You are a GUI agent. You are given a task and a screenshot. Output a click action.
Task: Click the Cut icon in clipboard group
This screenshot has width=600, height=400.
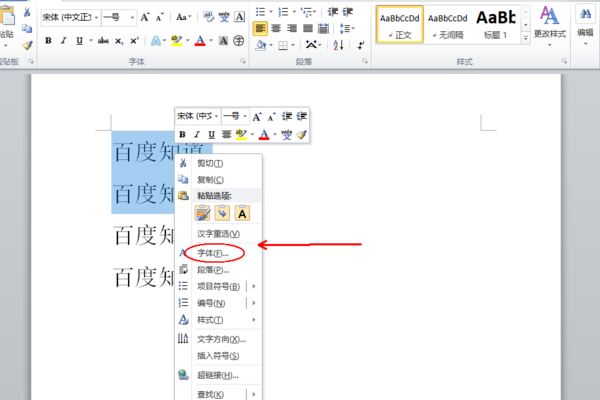tap(27, 12)
